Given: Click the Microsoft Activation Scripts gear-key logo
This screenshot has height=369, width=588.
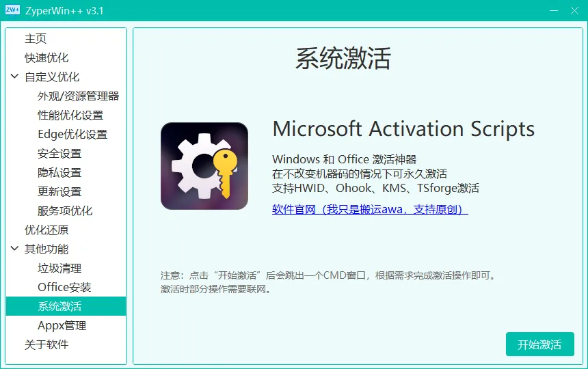Looking at the screenshot, I should click(204, 165).
